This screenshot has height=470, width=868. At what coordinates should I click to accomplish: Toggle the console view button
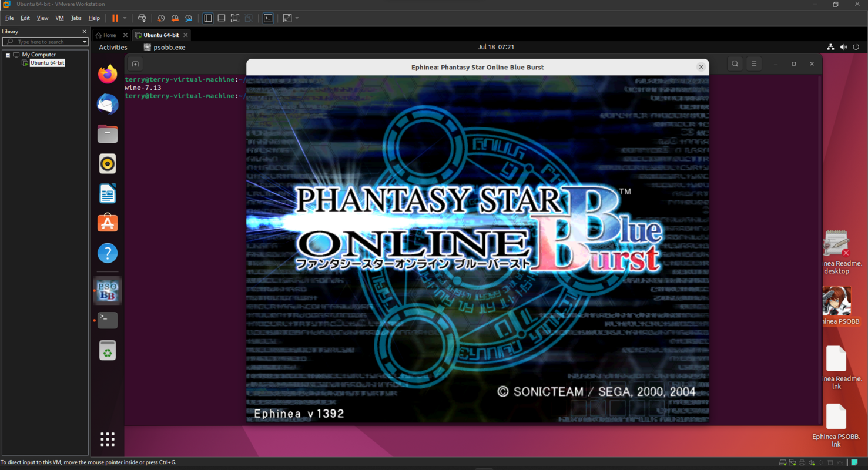(x=268, y=18)
